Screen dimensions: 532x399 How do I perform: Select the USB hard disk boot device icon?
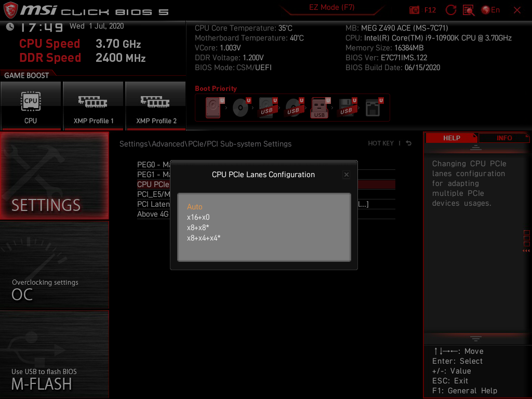pyautogui.click(x=267, y=108)
